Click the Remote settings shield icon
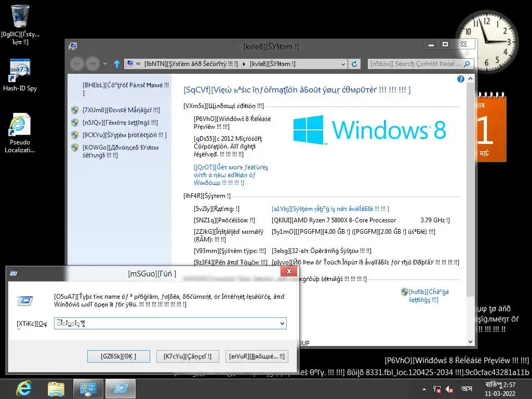This screenshot has width=532, height=399. tap(75, 123)
